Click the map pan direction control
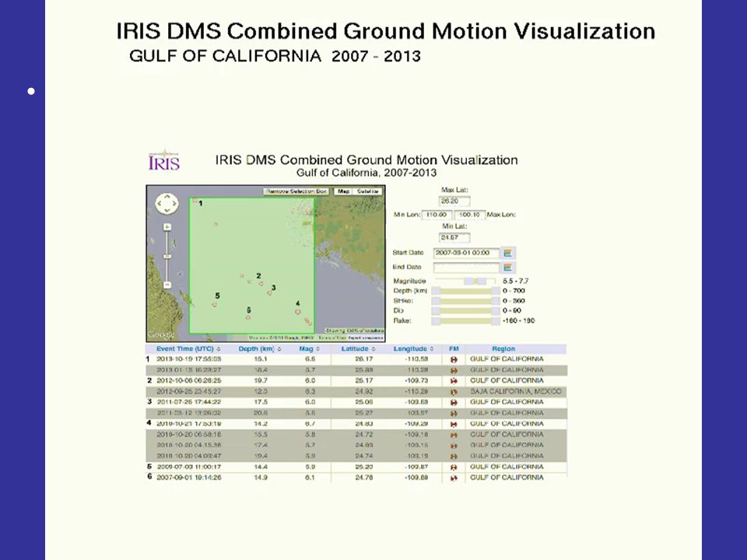 point(167,204)
